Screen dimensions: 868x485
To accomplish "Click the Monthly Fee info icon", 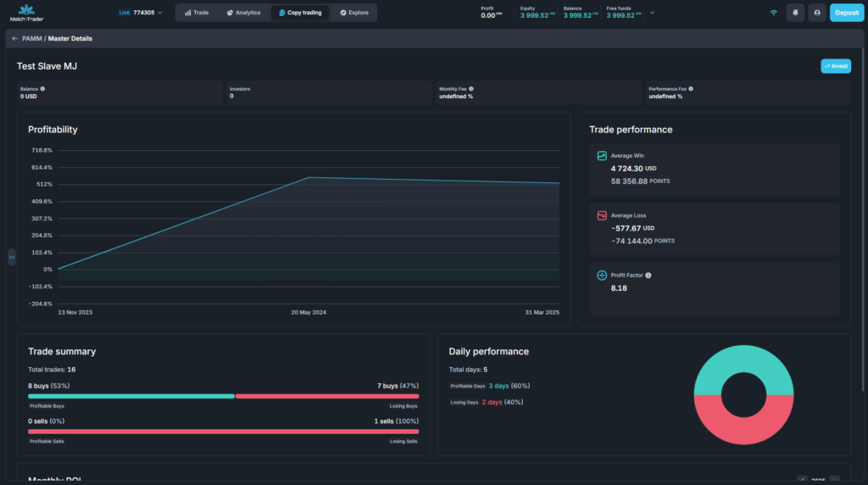I will (471, 88).
